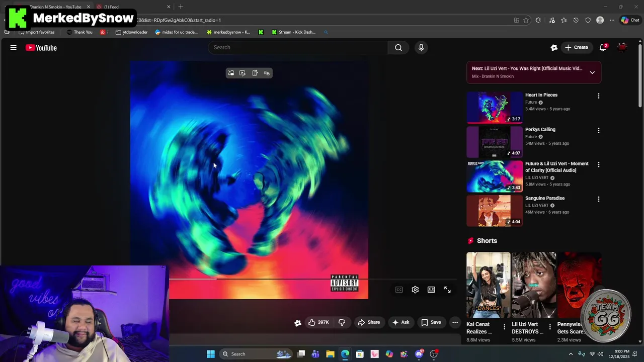644x362 pixels.
Task: Open File Explorer from taskbar
Action: point(330,354)
